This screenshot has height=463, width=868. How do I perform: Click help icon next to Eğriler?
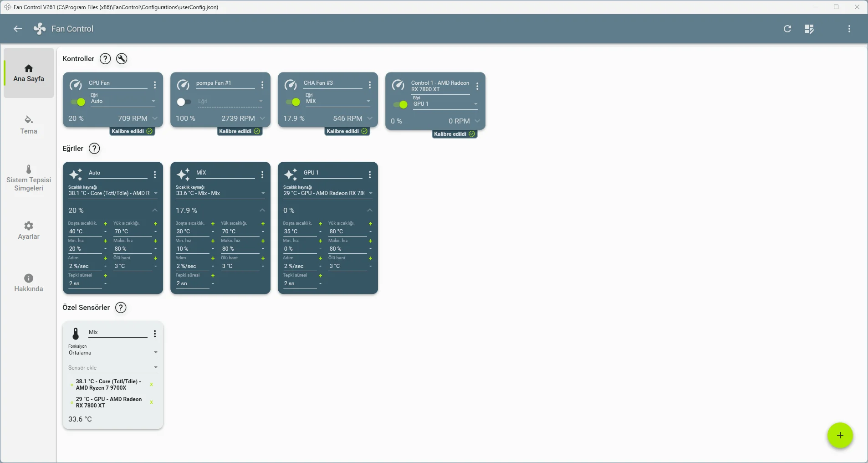[x=94, y=149]
